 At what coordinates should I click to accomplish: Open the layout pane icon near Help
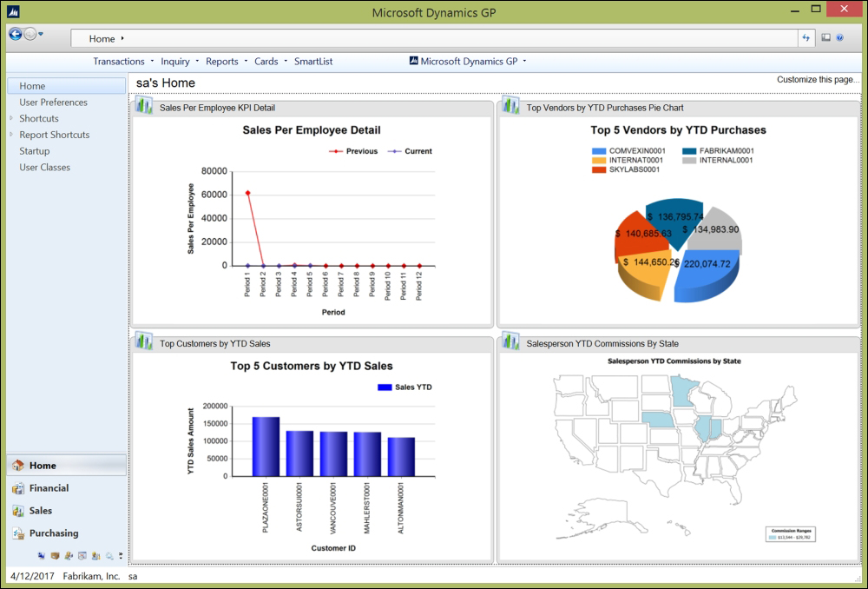pyautogui.click(x=826, y=37)
